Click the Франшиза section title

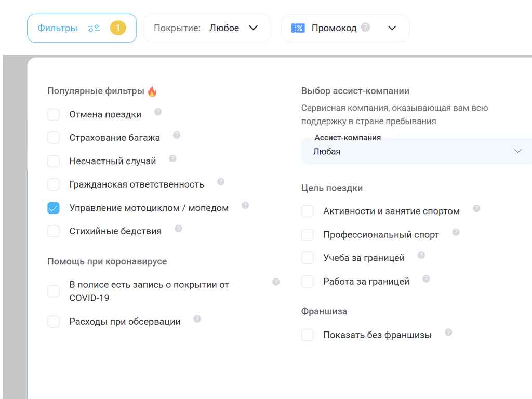pyautogui.click(x=324, y=312)
